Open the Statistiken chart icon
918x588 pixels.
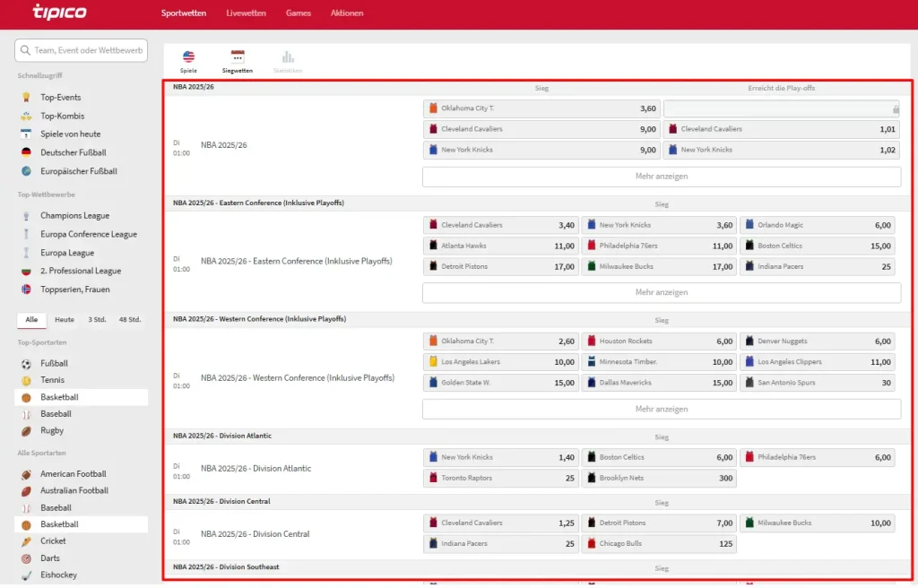pos(288,56)
